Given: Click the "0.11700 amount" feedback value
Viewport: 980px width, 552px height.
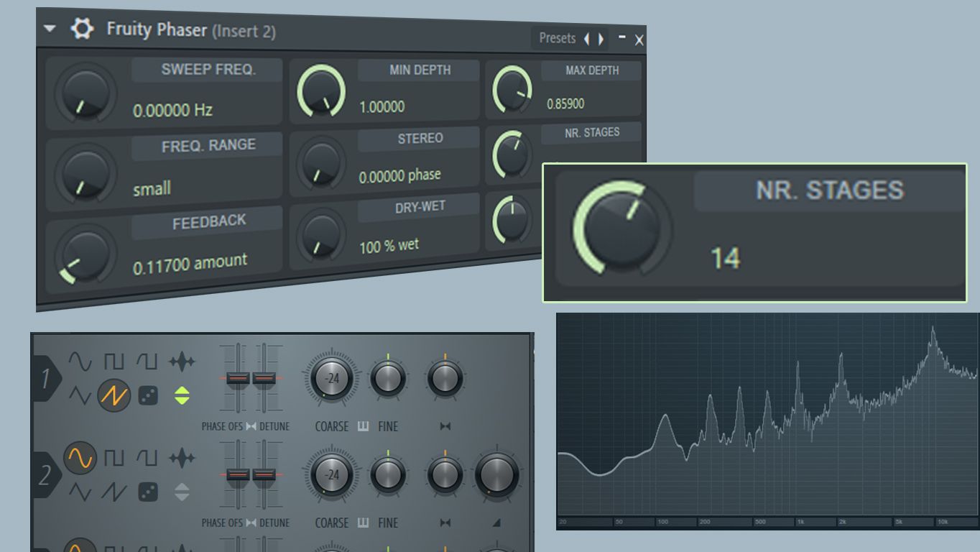Looking at the screenshot, I should point(190,264).
